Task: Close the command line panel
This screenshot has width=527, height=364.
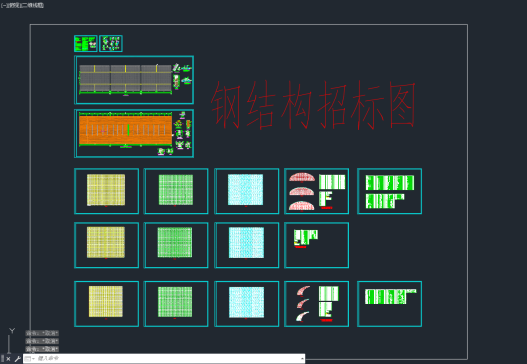Action: coord(8,359)
